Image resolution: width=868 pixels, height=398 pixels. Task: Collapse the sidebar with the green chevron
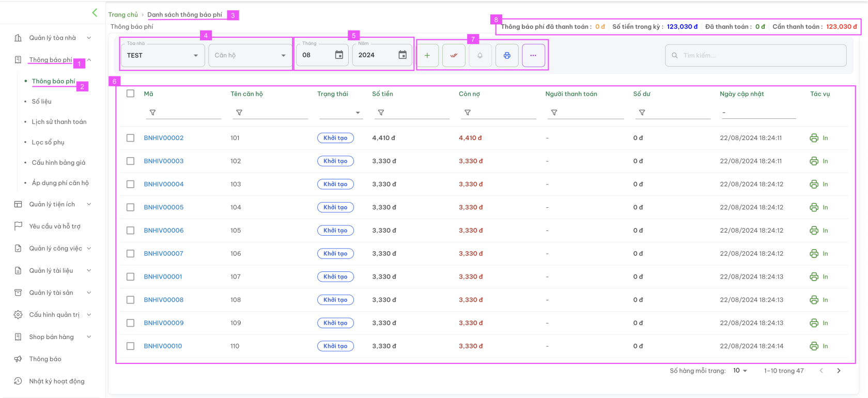(95, 12)
